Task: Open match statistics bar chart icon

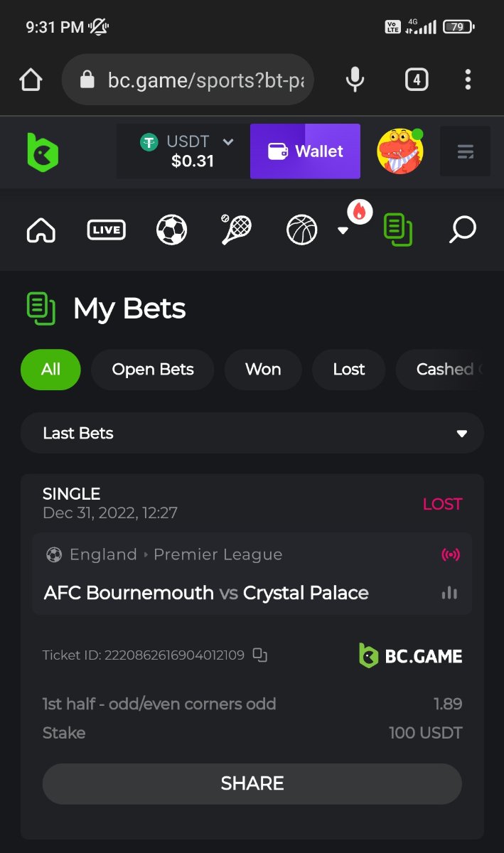Action: tap(449, 593)
